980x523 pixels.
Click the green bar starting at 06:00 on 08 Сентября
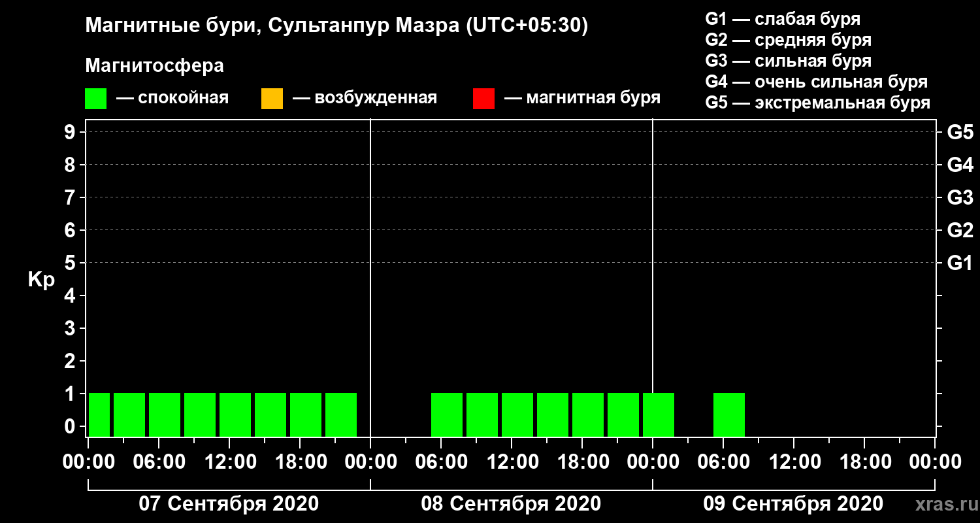point(447,414)
